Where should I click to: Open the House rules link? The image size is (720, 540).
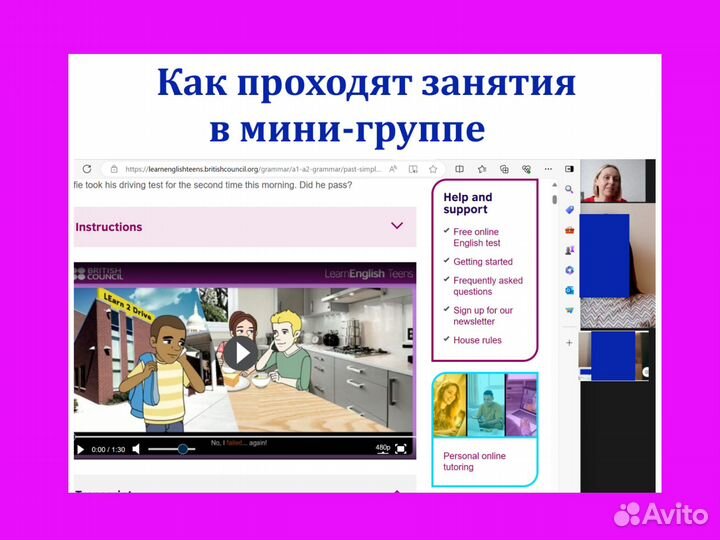(x=477, y=340)
